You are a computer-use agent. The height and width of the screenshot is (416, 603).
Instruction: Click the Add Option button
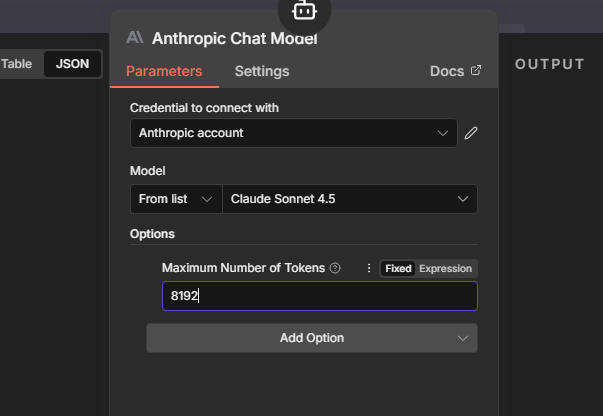[x=312, y=338]
